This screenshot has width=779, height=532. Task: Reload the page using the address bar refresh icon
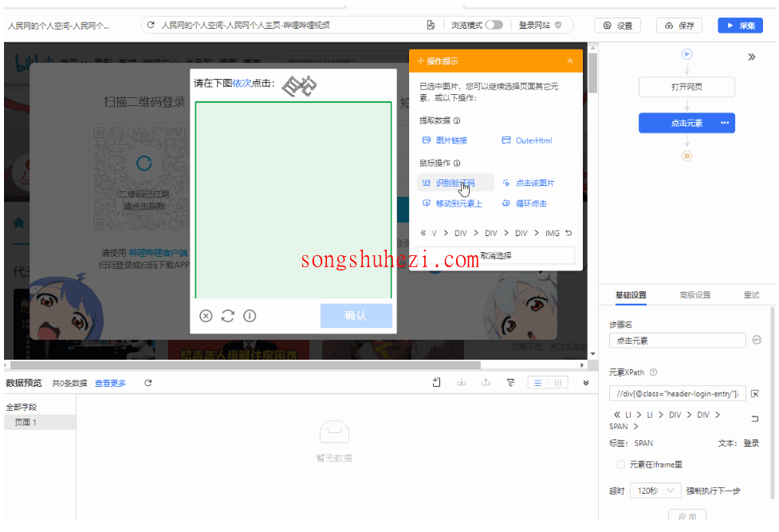tap(151, 25)
